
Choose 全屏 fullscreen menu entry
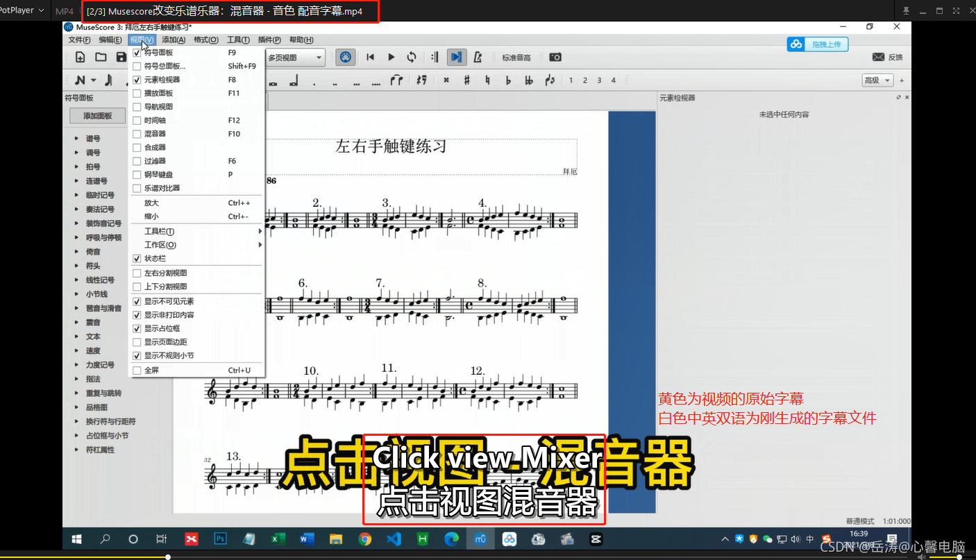pyautogui.click(x=196, y=371)
